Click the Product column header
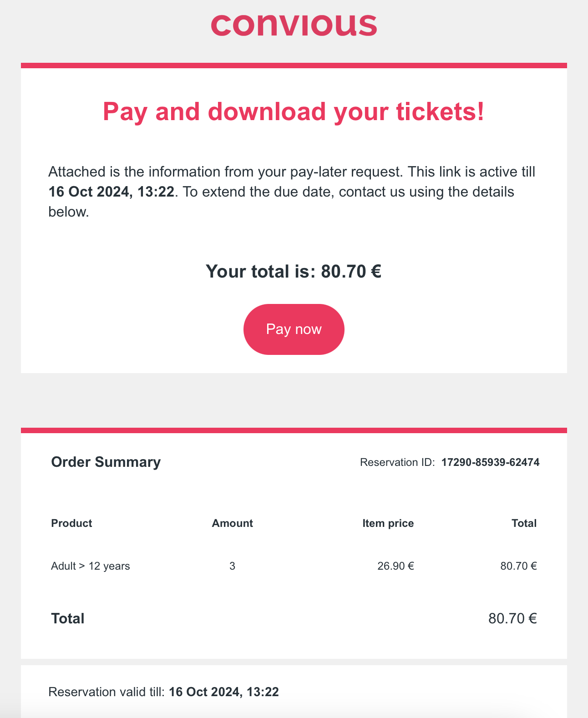This screenshot has width=588, height=718. 71,523
